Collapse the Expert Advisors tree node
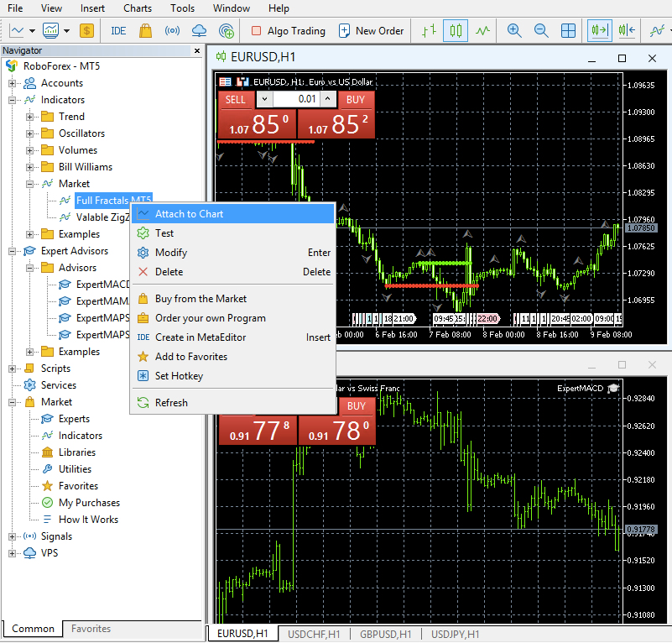 pos(11,250)
